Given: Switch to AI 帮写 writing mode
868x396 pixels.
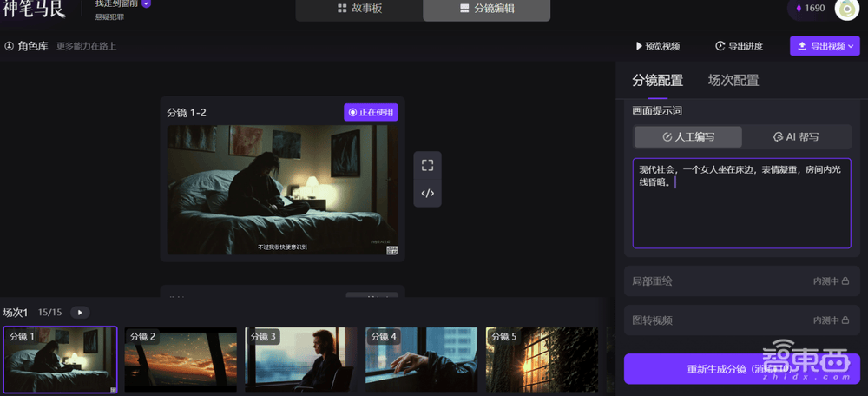Looking at the screenshot, I should click(796, 136).
